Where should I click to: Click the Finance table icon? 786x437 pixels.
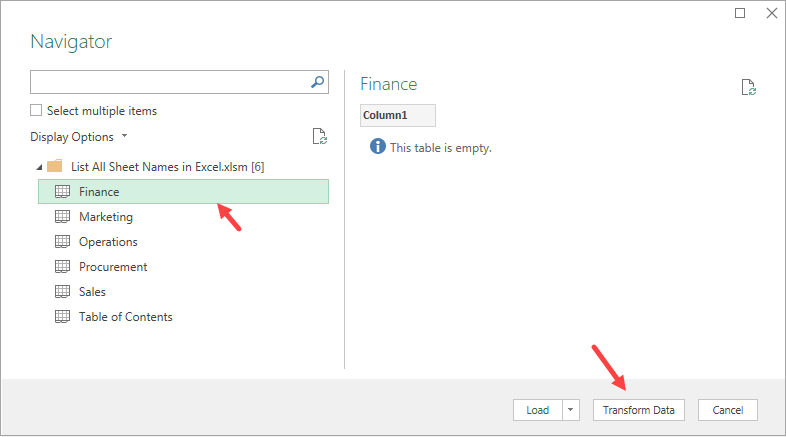pos(62,191)
